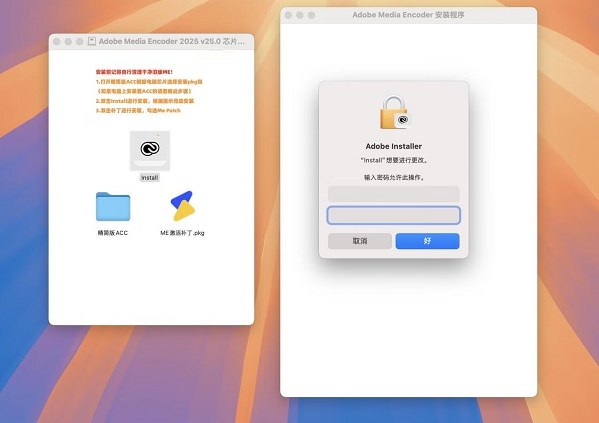This screenshot has height=423, width=599.
Task: Open the Install Creative Cloud icon
Action: [150, 151]
